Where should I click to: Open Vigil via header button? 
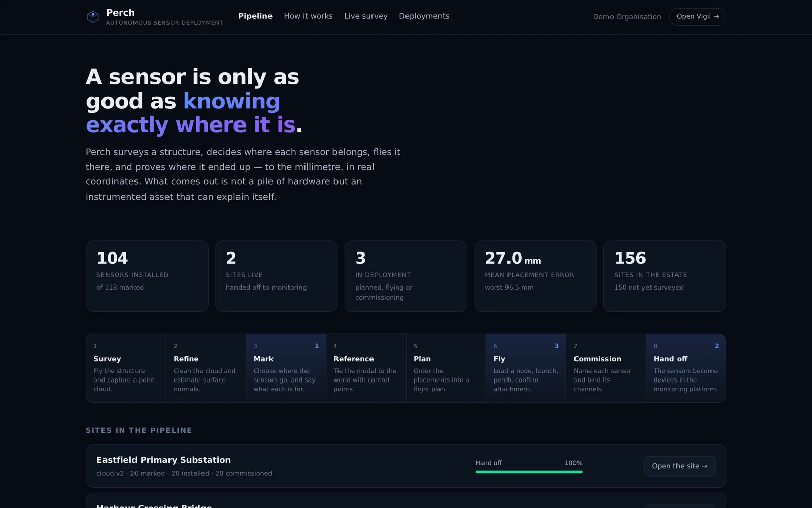(x=697, y=17)
